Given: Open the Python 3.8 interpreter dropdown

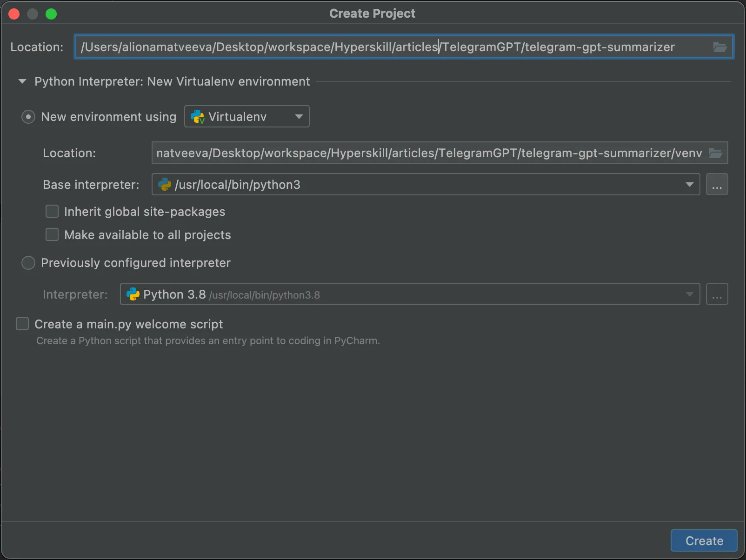Looking at the screenshot, I should (x=690, y=294).
